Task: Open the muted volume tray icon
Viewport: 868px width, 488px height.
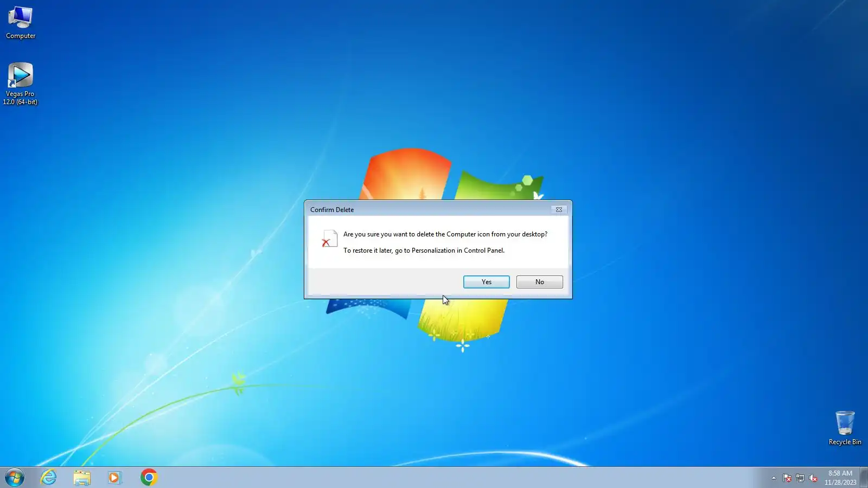Action: [x=813, y=478]
